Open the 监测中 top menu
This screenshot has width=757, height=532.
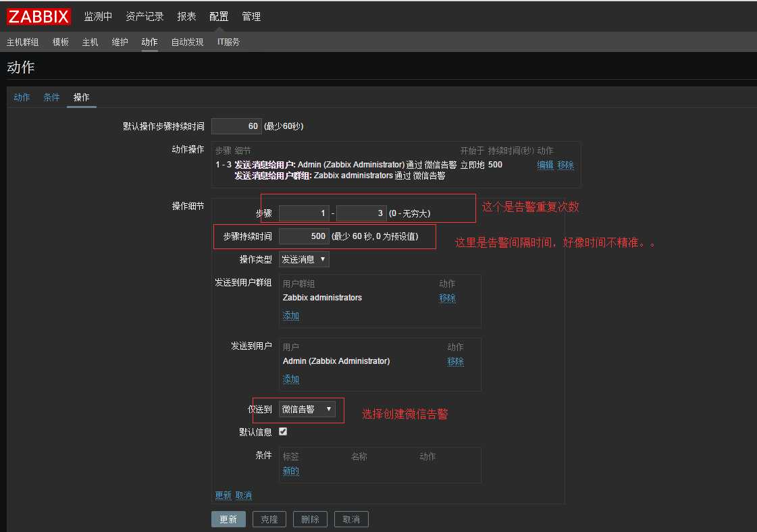(98, 16)
